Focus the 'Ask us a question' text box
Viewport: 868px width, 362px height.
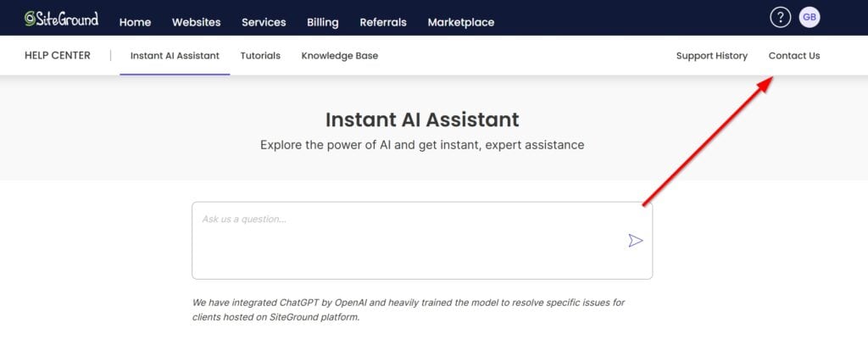[x=407, y=240]
